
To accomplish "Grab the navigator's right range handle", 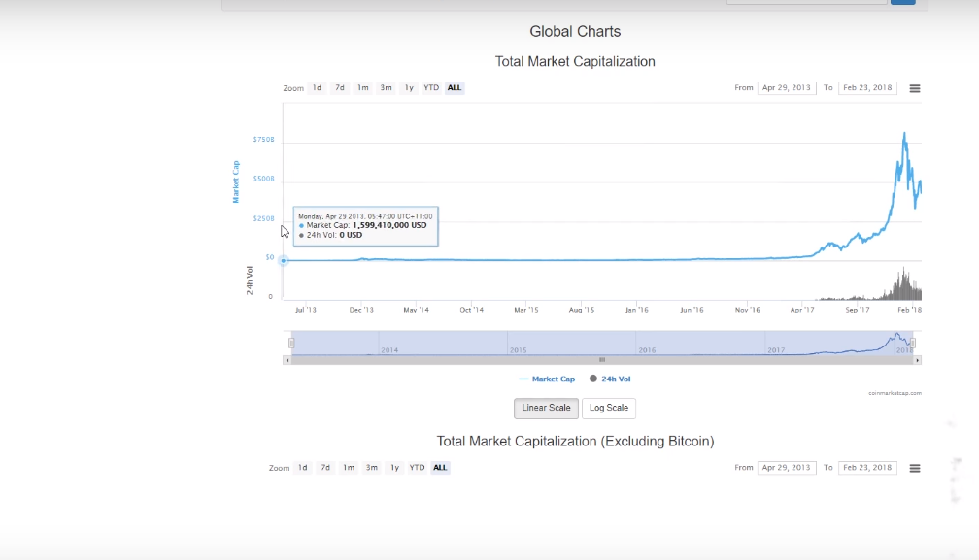I will [x=912, y=343].
